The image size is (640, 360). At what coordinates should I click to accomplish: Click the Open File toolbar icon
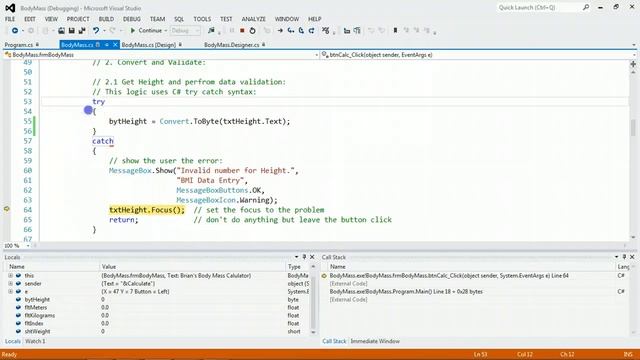pyautogui.click(x=61, y=31)
